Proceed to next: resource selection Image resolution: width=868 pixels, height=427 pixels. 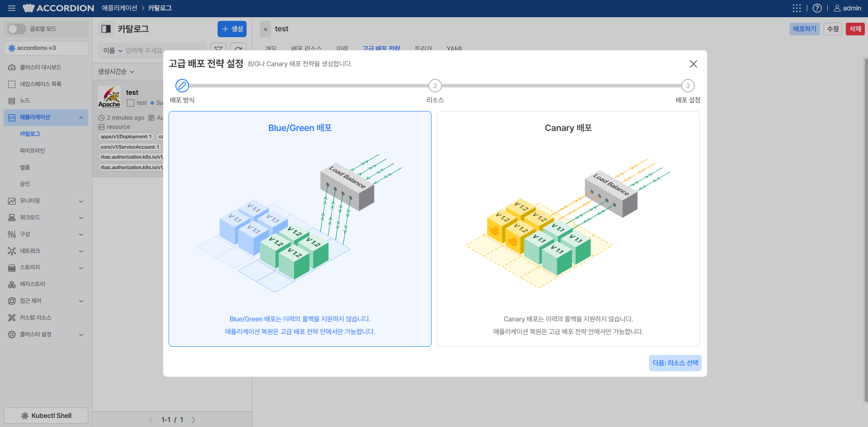[x=675, y=363]
